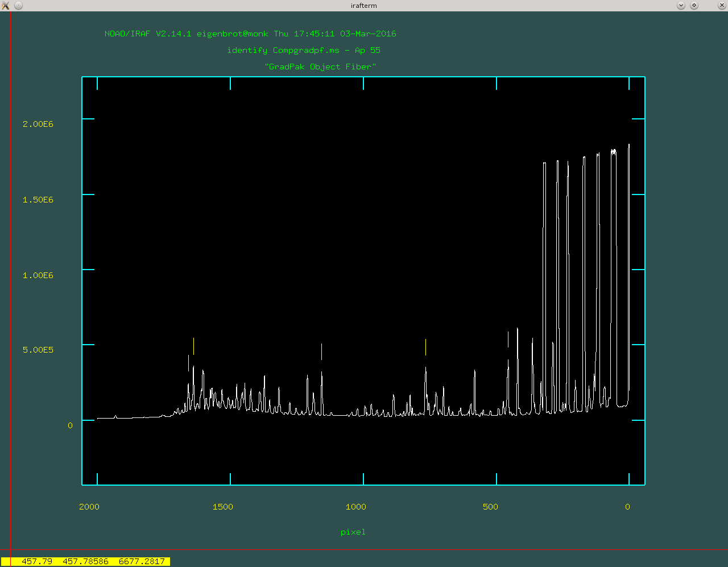Click the yellow line marker near pixel 1600
The image size is (728, 567).
193,346
